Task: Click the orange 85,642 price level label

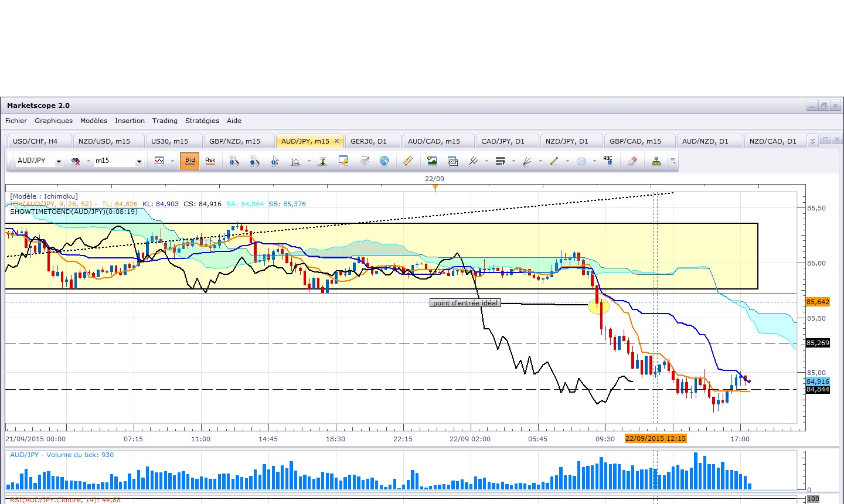Action: coord(818,302)
